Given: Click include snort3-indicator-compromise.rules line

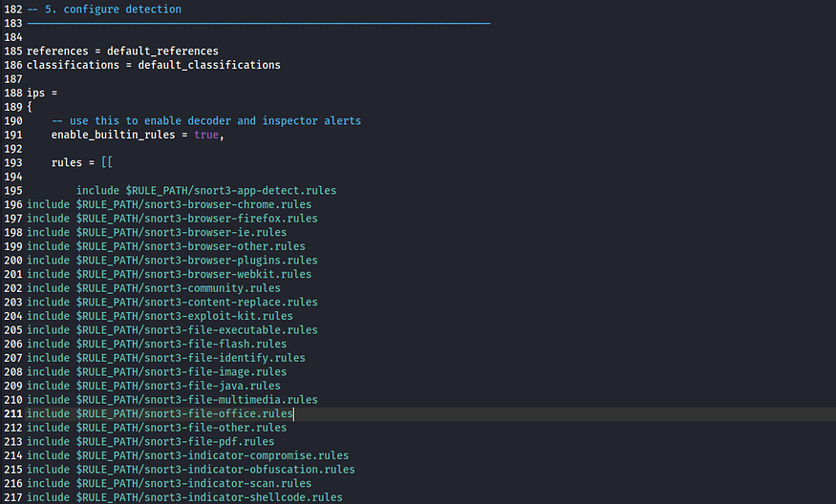Looking at the screenshot, I should coord(187,455).
